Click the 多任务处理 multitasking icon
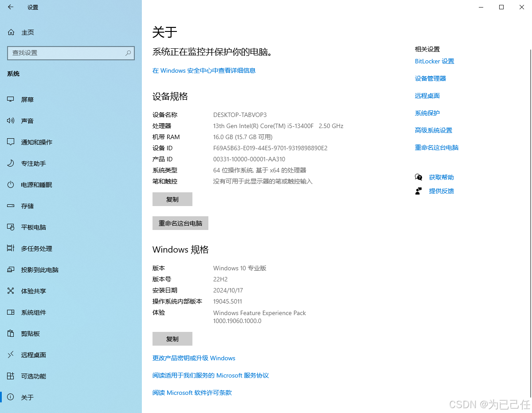This screenshot has width=532, height=413. pyautogui.click(x=11, y=248)
